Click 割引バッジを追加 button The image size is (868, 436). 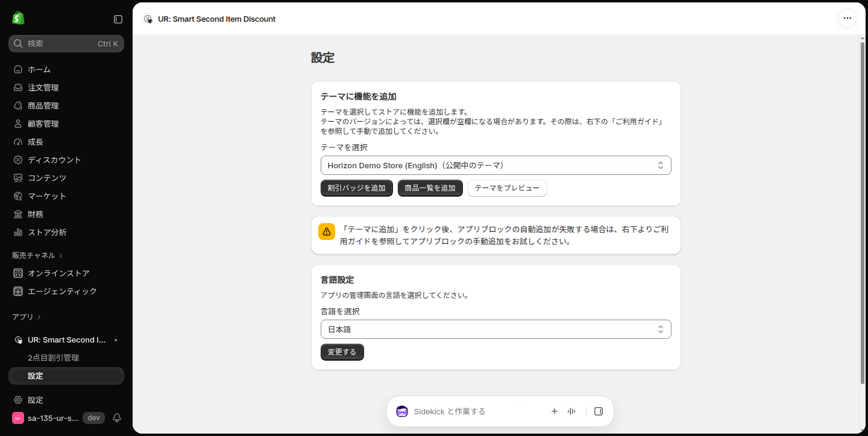357,188
